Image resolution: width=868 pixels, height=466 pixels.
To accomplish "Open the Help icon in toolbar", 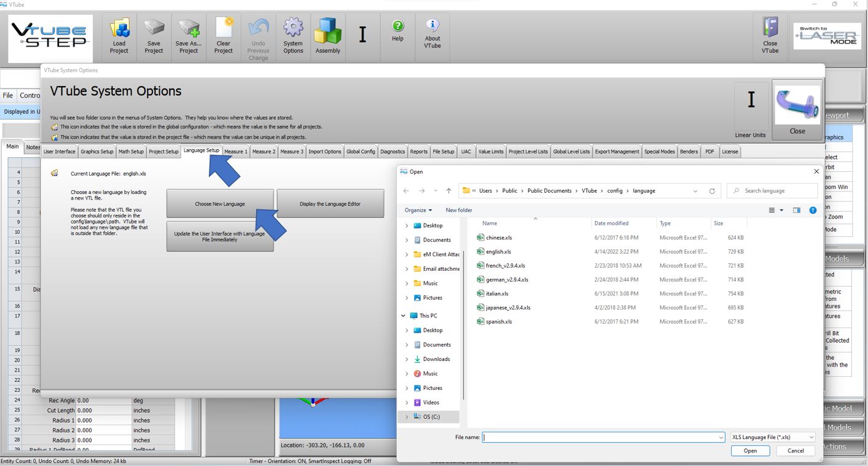I will click(x=397, y=29).
